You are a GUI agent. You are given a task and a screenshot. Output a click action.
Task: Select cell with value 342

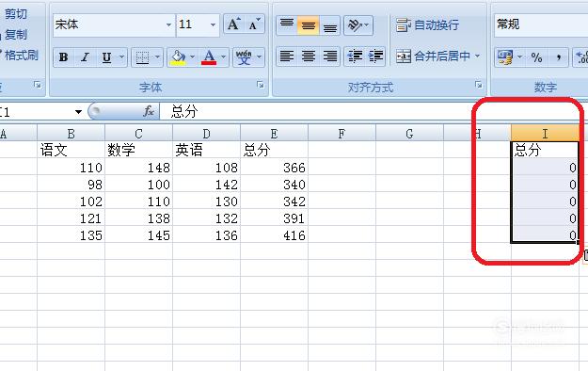pos(274,202)
